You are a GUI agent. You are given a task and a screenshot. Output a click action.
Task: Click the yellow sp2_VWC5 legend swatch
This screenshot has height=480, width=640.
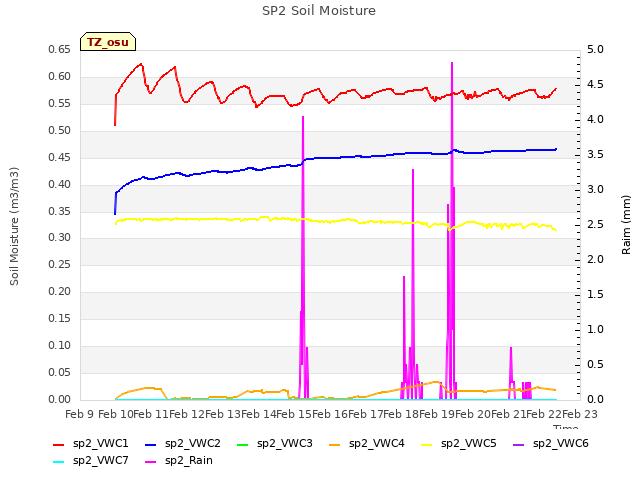(x=427, y=445)
